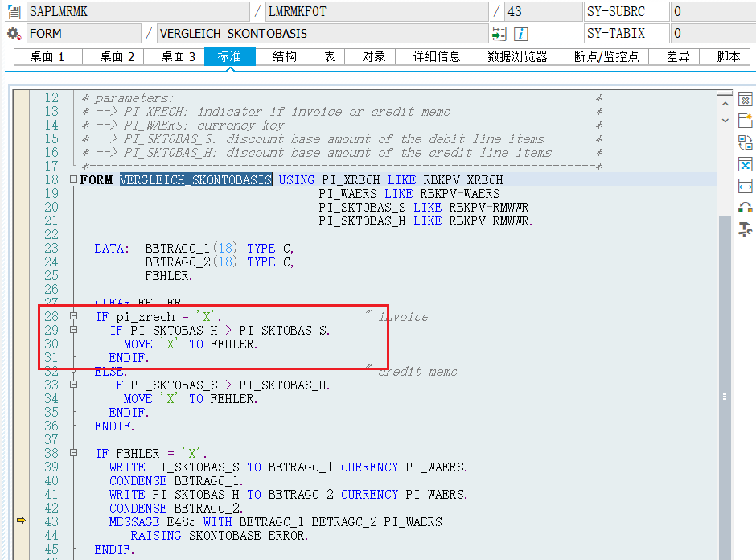Click the editor scroll up chevron
The image size is (756, 560).
point(725,104)
